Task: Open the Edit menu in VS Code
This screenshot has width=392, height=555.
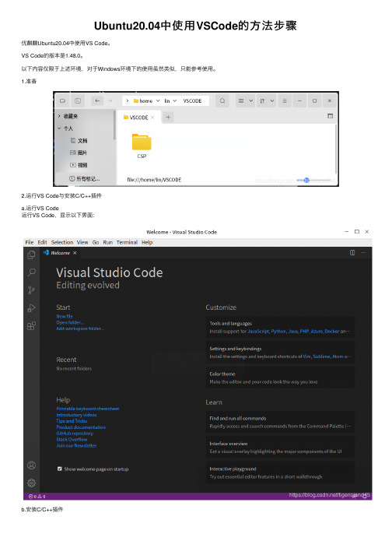Action: tap(42, 242)
